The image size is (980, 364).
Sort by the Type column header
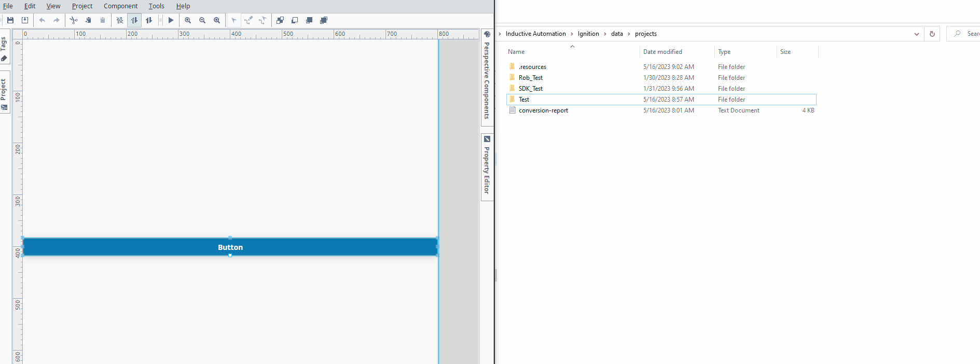[745, 52]
